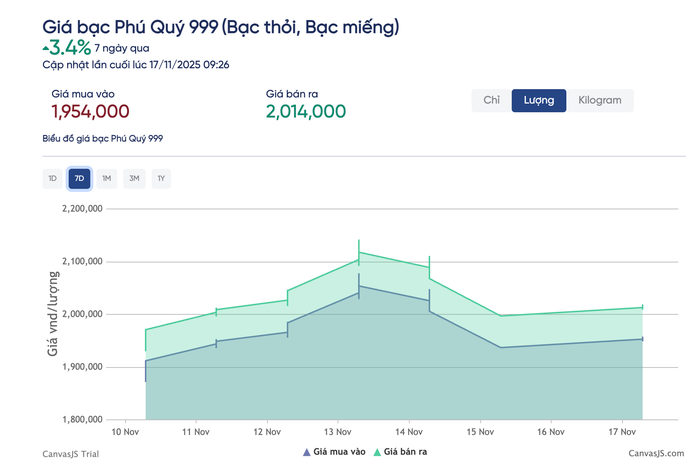Select the 7D time range
698x468 pixels.
coord(80,179)
